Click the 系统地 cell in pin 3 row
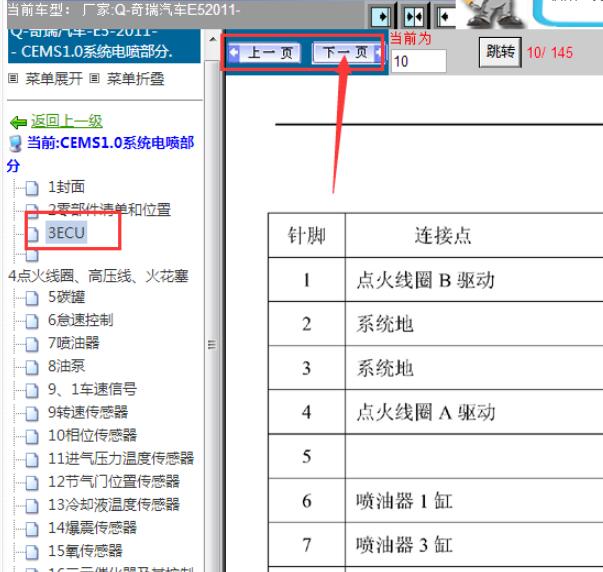Image resolution: width=603 pixels, height=572 pixels. (474, 368)
